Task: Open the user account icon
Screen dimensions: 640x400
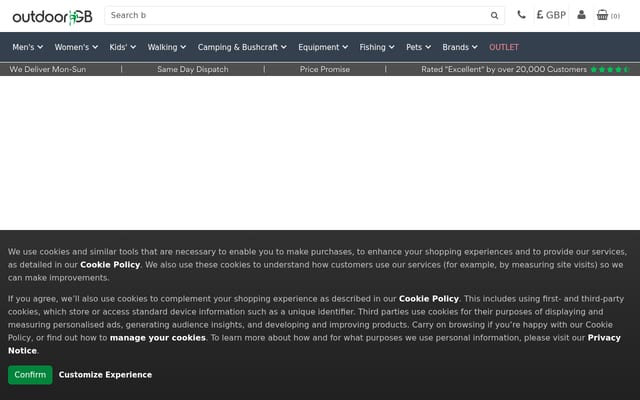Action: coord(581,15)
